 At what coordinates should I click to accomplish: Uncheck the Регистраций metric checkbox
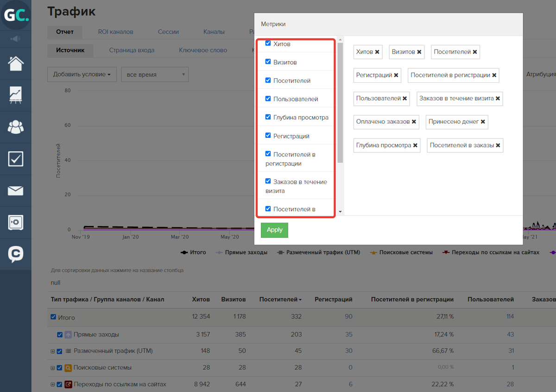pyautogui.click(x=268, y=136)
